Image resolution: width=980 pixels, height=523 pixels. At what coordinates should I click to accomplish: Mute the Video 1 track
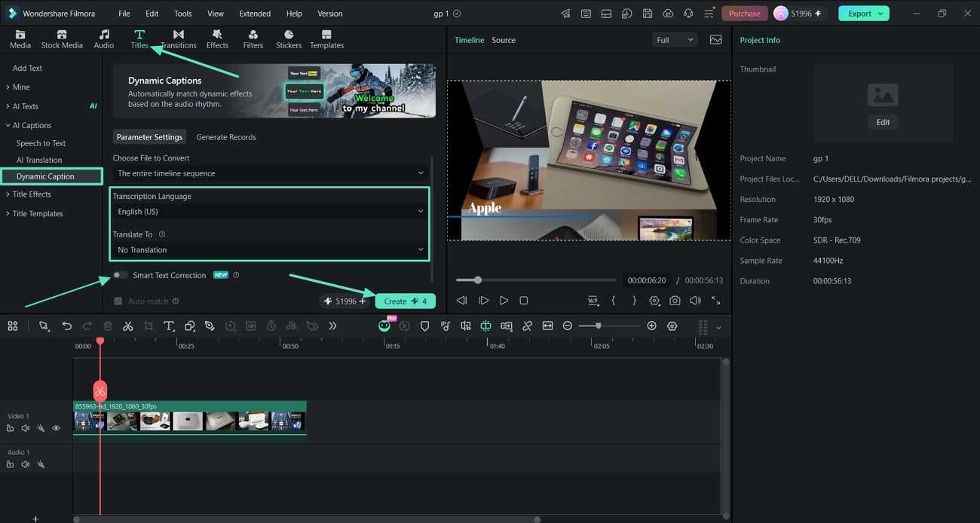(25, 428)
